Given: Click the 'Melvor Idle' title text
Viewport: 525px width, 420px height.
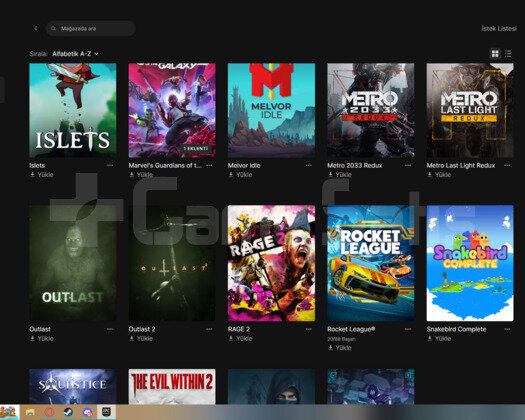Looking at the screenshot, I should 244,165.
